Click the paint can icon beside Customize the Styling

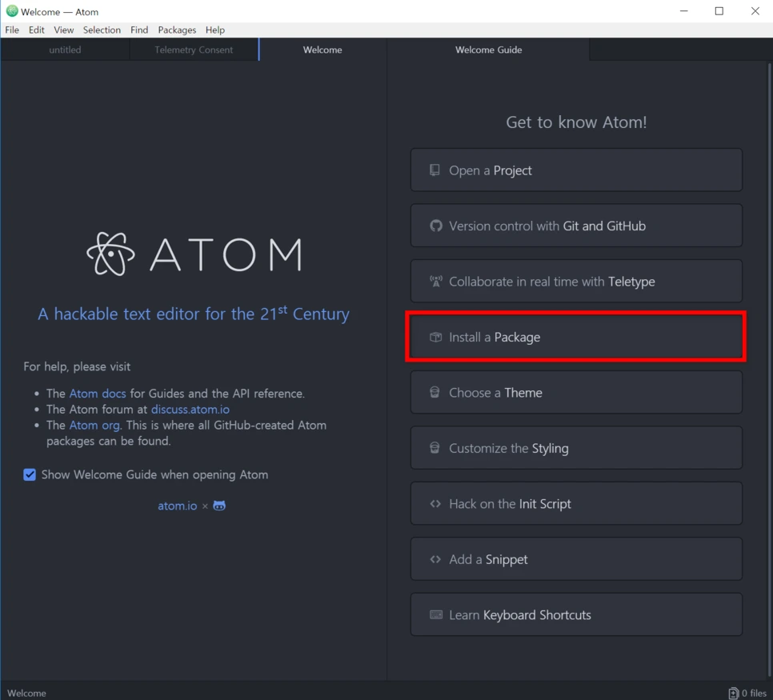(x=435, y=448)
